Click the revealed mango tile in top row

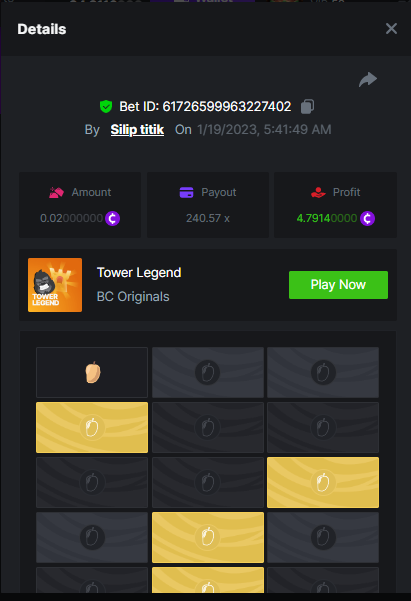[x=92, y=372]
